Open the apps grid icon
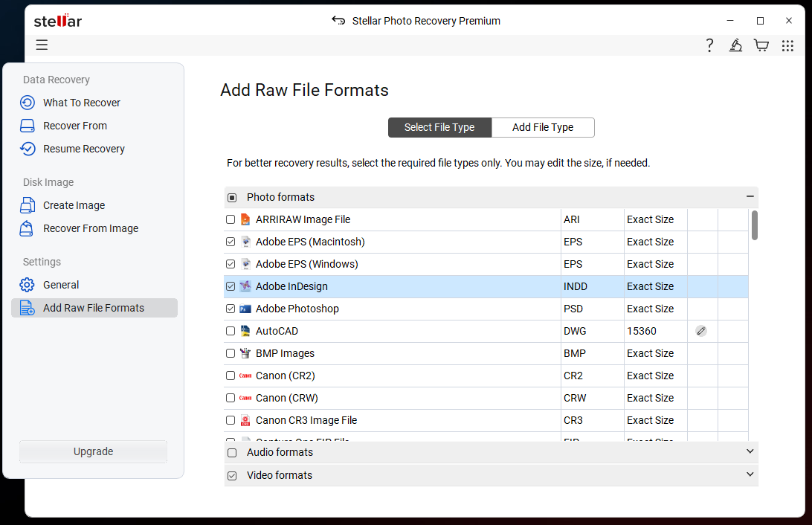Viewport: 812px width, 525px height. (787, 45)
